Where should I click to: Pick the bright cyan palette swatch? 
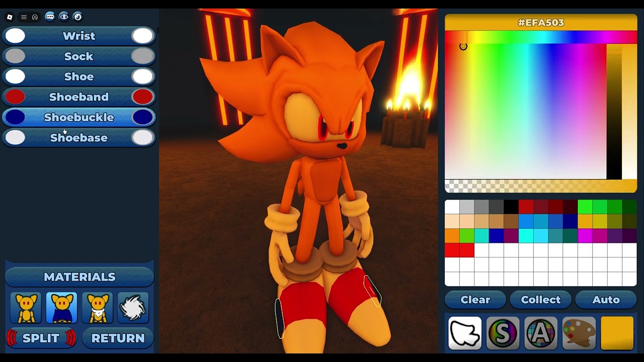coord(526,236)
